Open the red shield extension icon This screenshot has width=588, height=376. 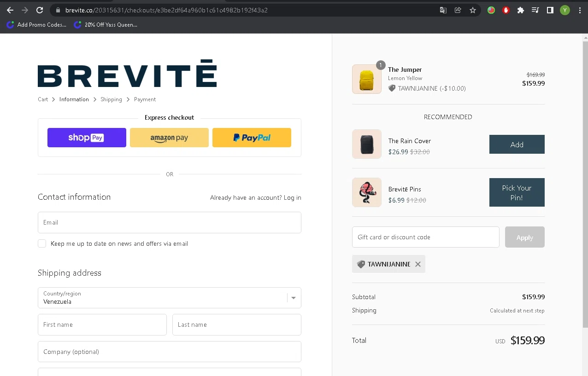click(x=506, y=10)
